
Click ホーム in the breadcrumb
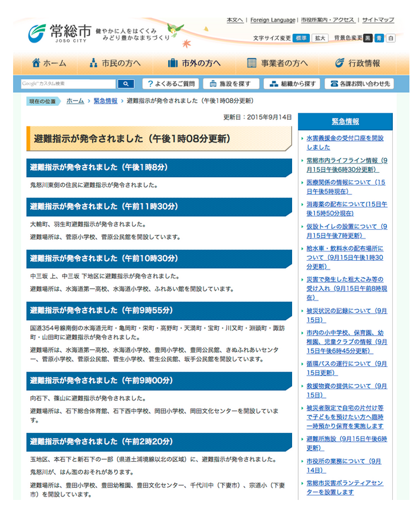tap(75, 101)
